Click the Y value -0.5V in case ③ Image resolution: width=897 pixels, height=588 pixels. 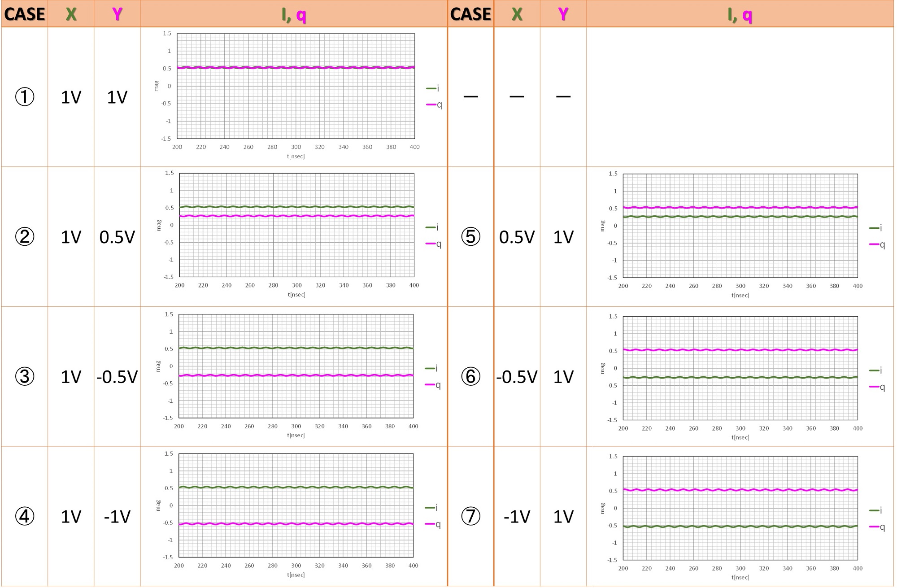(117, 377)
